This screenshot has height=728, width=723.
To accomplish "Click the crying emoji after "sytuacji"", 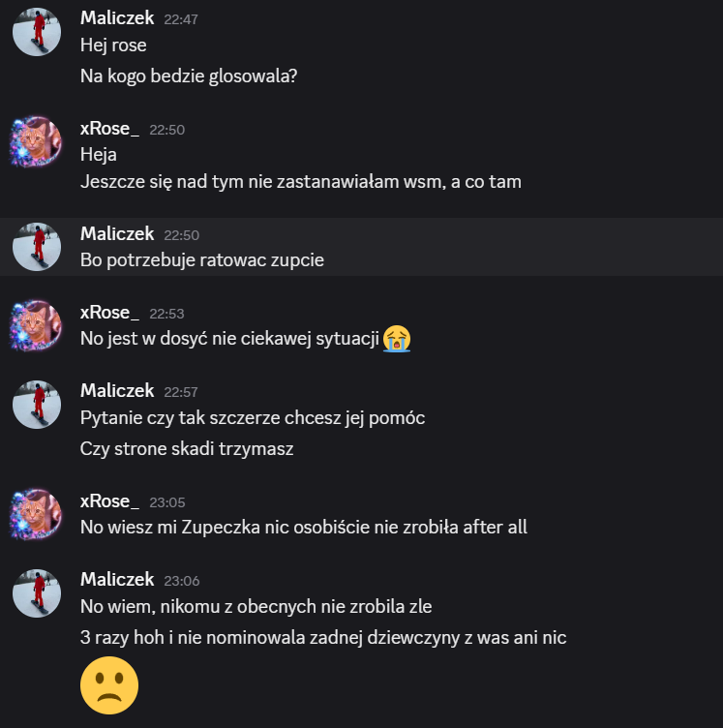I will (x=396, y=338).
